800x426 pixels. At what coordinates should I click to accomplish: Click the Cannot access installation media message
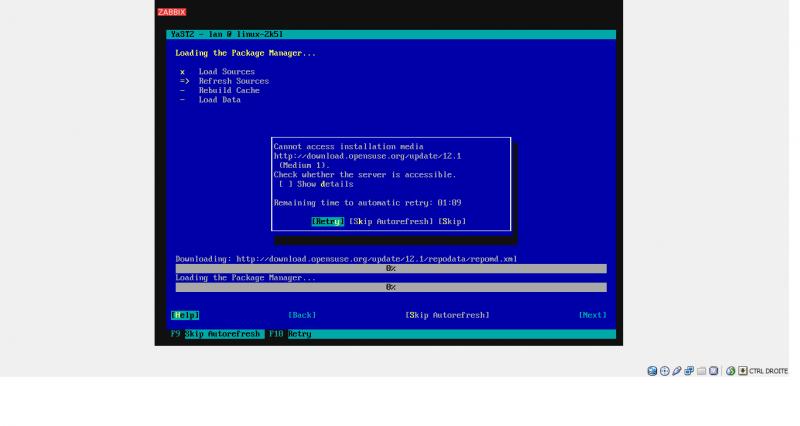click(x=348, y=146)
